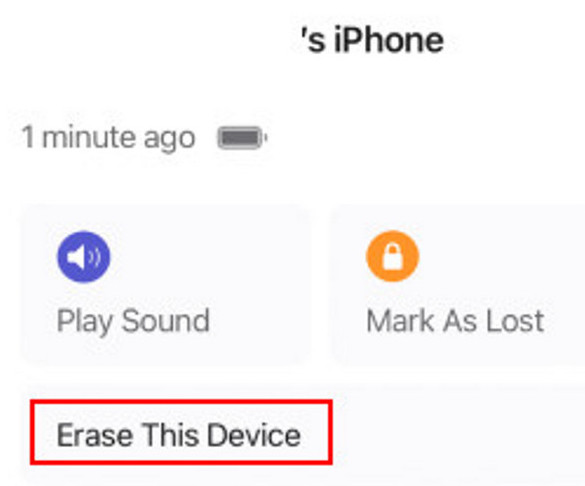The width and height of the screenshot is (585, 486).
Task: Tap the word iPhone in the header
Action: click(x=389, y=40)
